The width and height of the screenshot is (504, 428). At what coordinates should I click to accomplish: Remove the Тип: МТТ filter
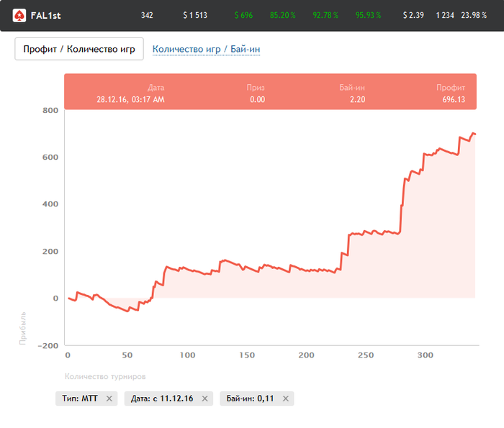click(109, 399)
